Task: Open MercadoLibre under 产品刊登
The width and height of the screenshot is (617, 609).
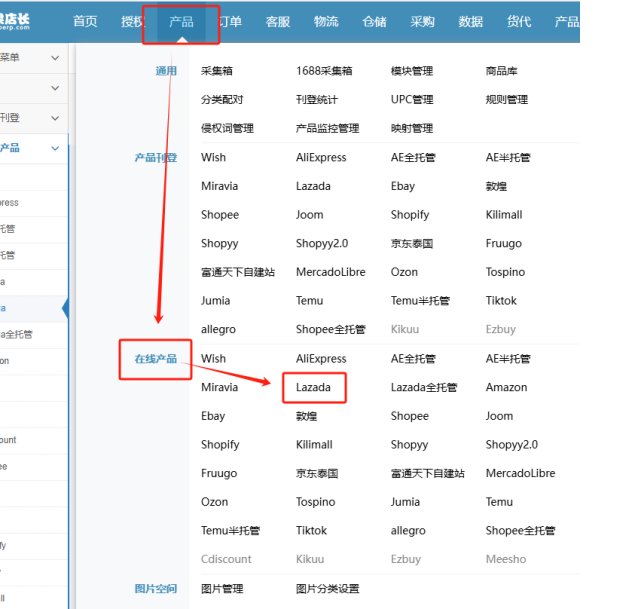Action: (331, 272)
